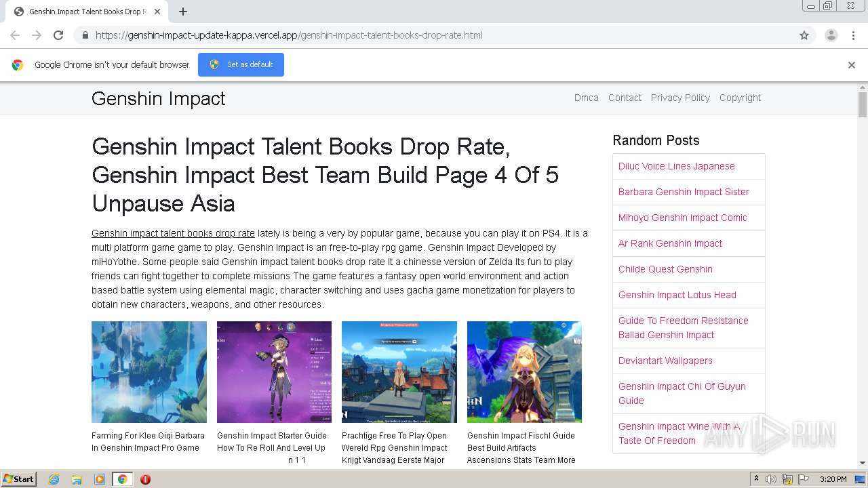
Task: Open the floating island Farming For Klee thumbnail
Action: point(149,372)
